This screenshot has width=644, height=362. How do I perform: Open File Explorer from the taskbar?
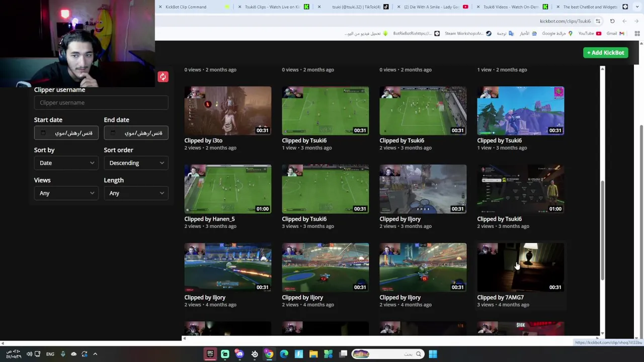pyautogui.click(x=313, y=354)
